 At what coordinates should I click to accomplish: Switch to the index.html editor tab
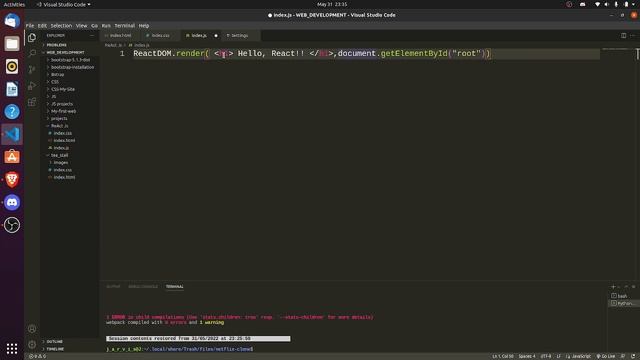[120, 36]
